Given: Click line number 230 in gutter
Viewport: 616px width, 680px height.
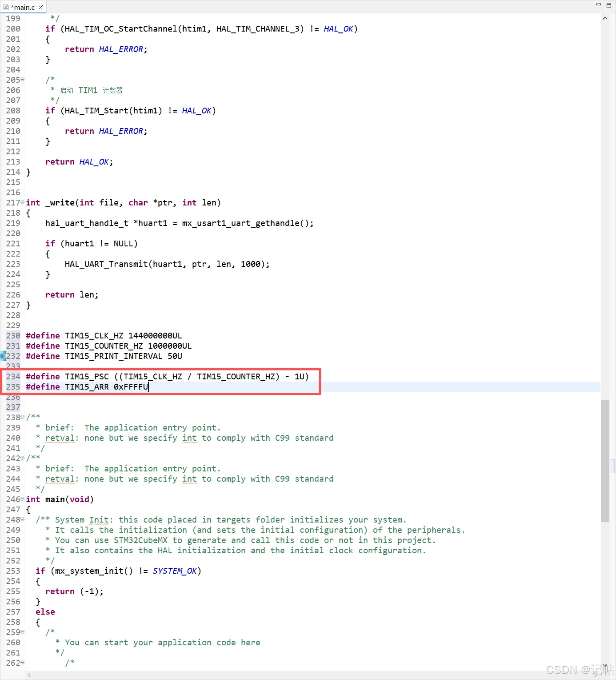Looking at the screenshot, I should (x=13, y=336).
